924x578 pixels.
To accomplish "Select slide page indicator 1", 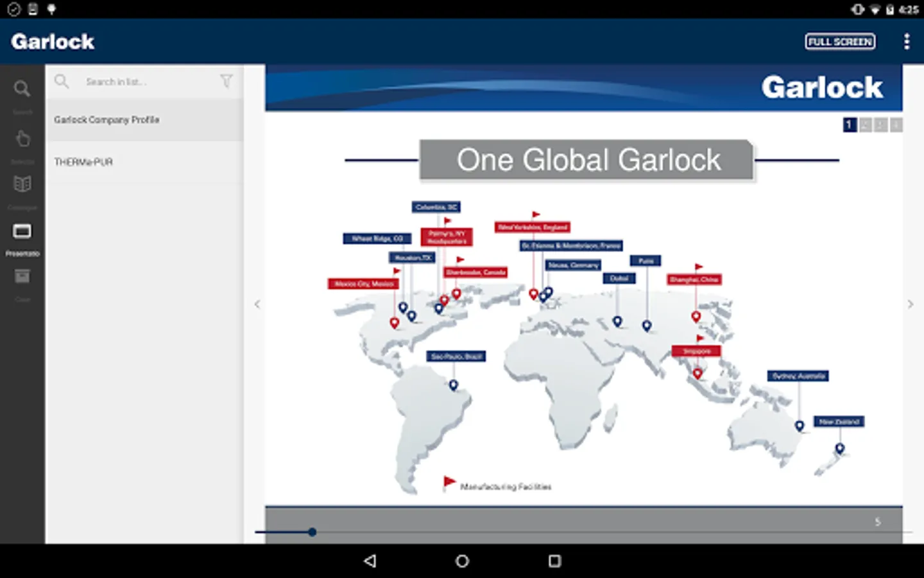I will tap(849, 125).
